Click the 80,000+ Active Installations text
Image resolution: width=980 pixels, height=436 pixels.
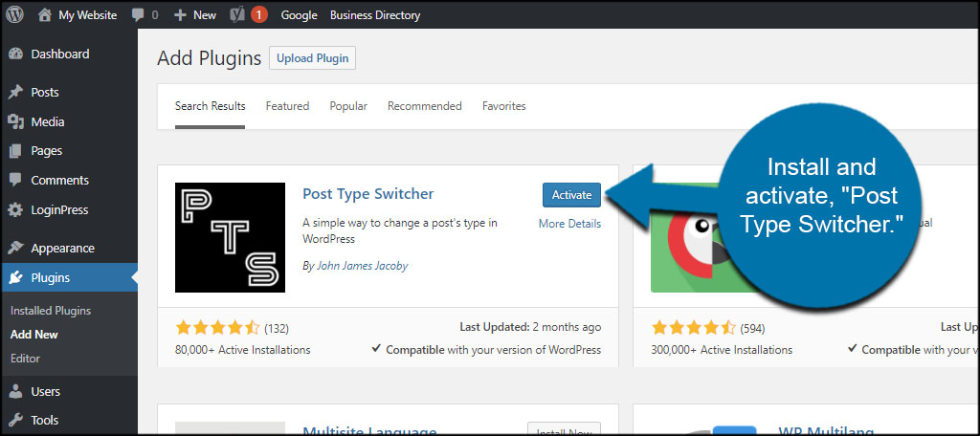tap(242, 350)
